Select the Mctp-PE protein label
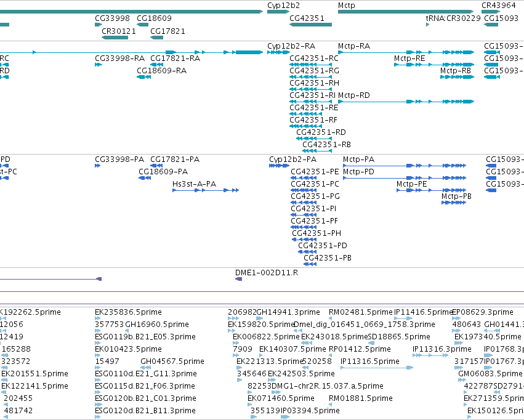The height and width of the screenshot is (420, 524). pyautogui.click(x=412, y=184)
